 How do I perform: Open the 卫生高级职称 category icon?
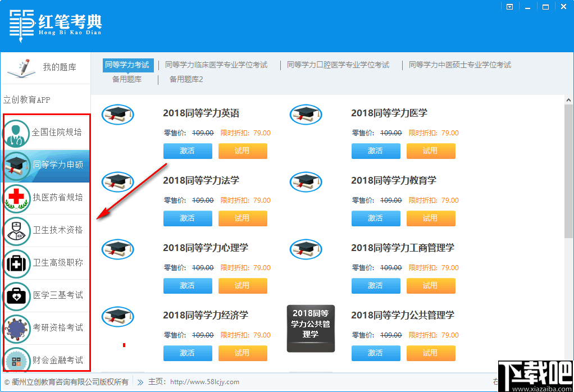16,264
